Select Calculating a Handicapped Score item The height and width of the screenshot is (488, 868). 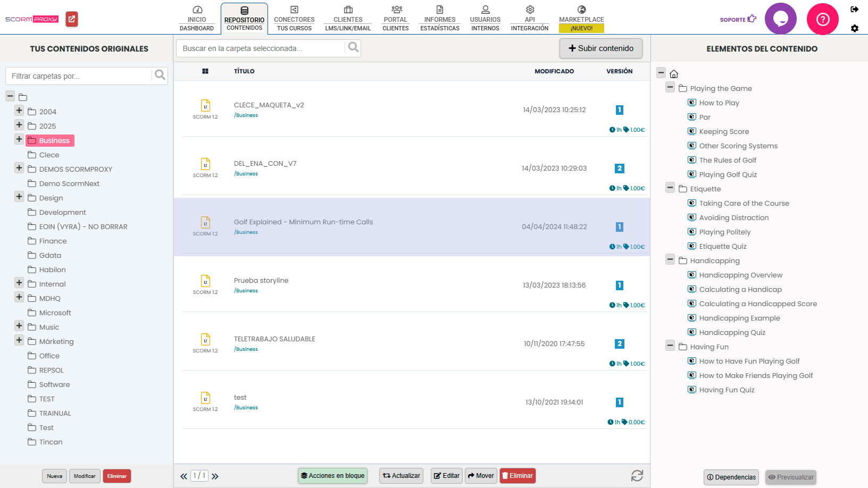tap(758, 304)
